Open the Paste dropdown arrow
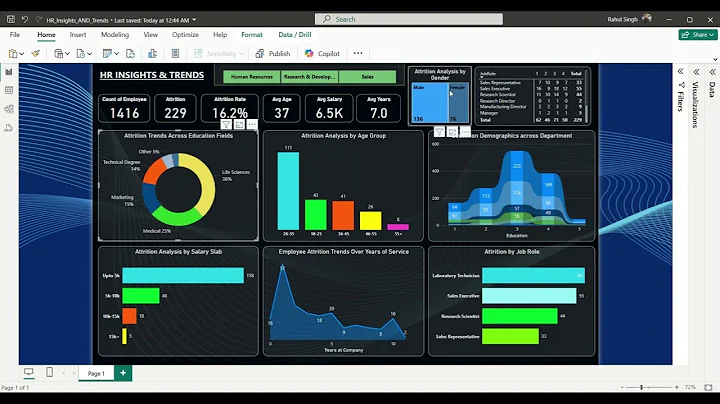Screen dimensions: 720x404 22,54
